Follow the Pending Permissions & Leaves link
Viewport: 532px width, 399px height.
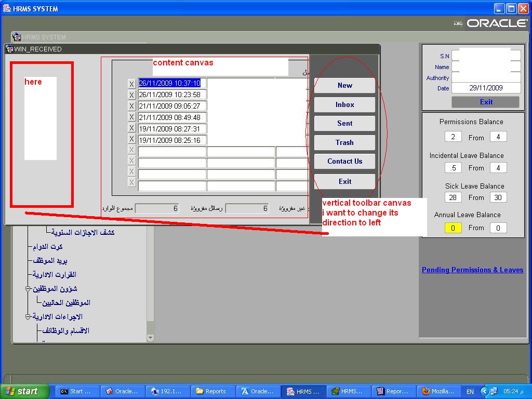tap(472, 270)
